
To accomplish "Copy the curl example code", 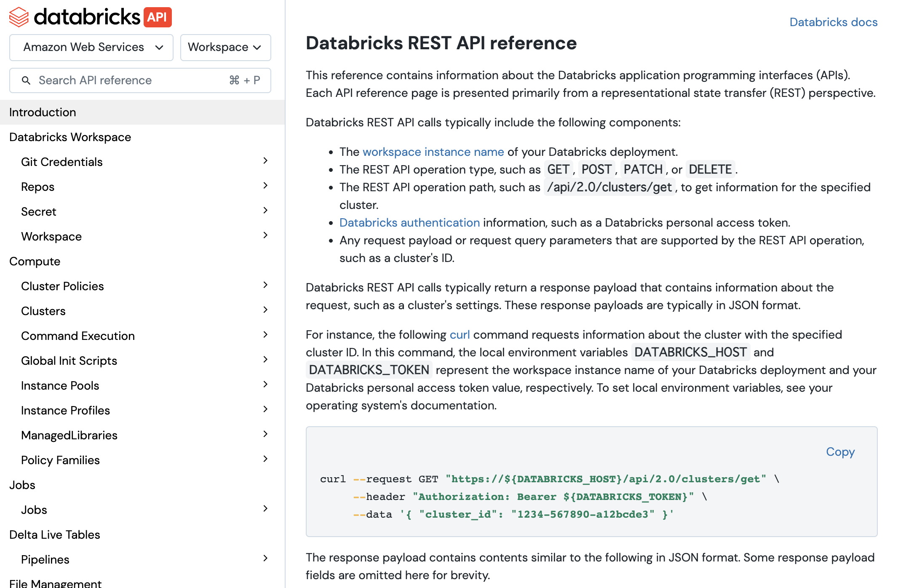I will pyautogui.click(x=840, y=452).
